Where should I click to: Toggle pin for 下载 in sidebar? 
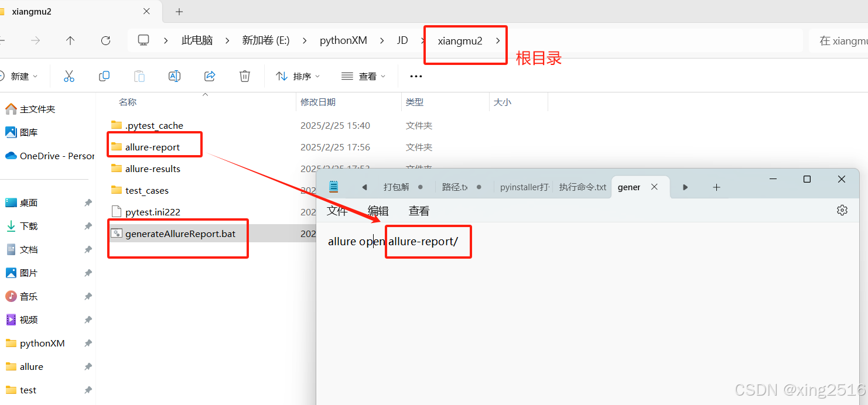pyautogui.click(x=88, y=226)
